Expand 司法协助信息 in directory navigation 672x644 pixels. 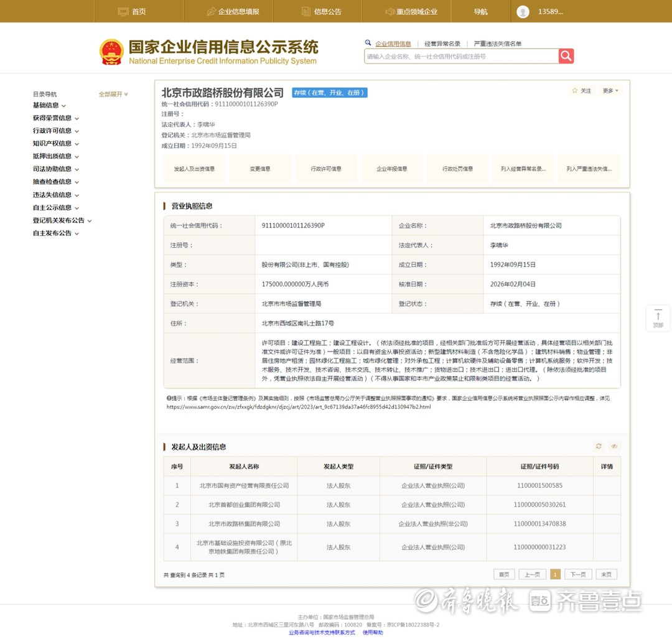coord(56,169)
